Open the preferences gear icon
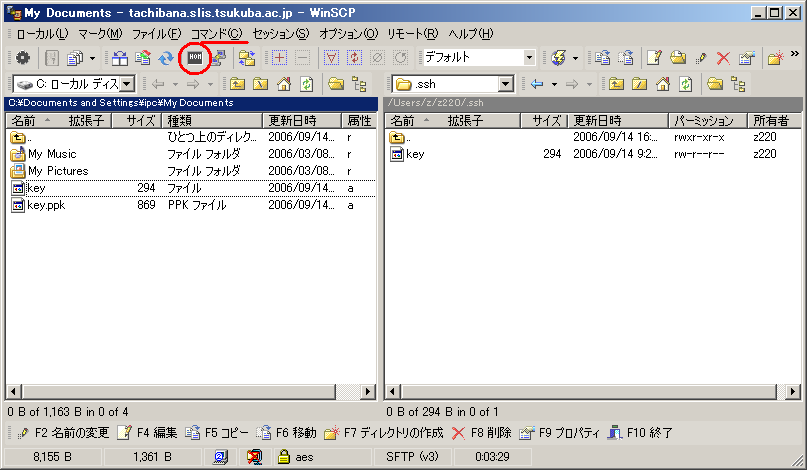This screenshot has height=470, width=807. click(23, 58)
